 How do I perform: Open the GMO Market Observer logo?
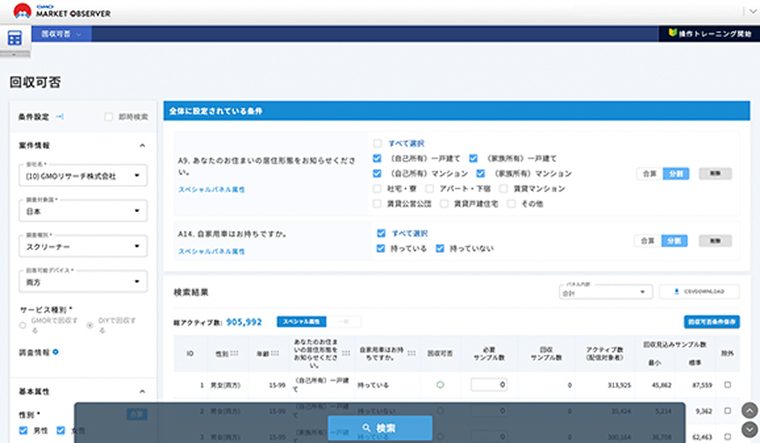(x=62, y=11)
